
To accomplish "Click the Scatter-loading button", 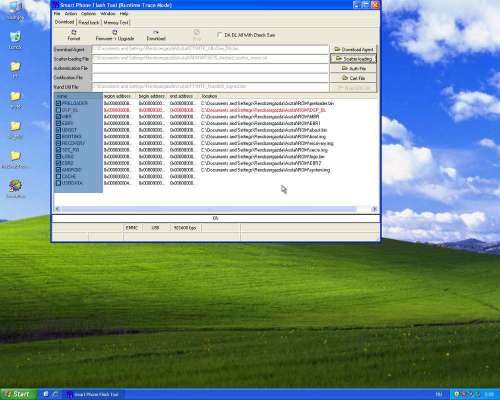I will tap(353, 59).
